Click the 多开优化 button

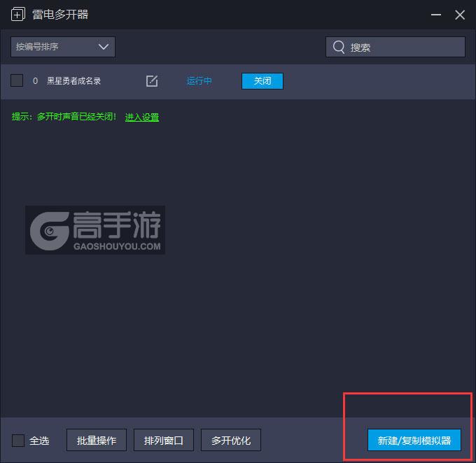(231, 440)
